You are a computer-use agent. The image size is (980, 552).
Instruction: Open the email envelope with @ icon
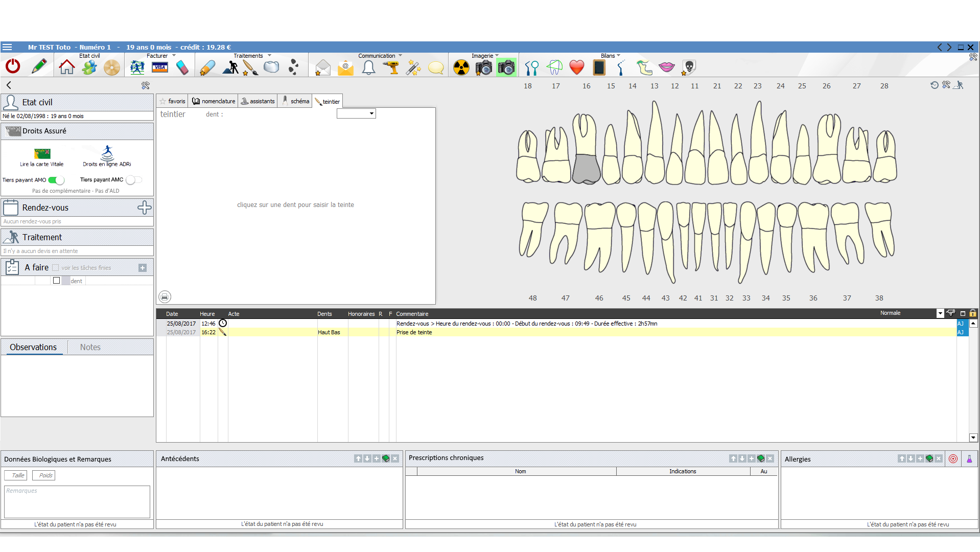(x=345, y=67)
